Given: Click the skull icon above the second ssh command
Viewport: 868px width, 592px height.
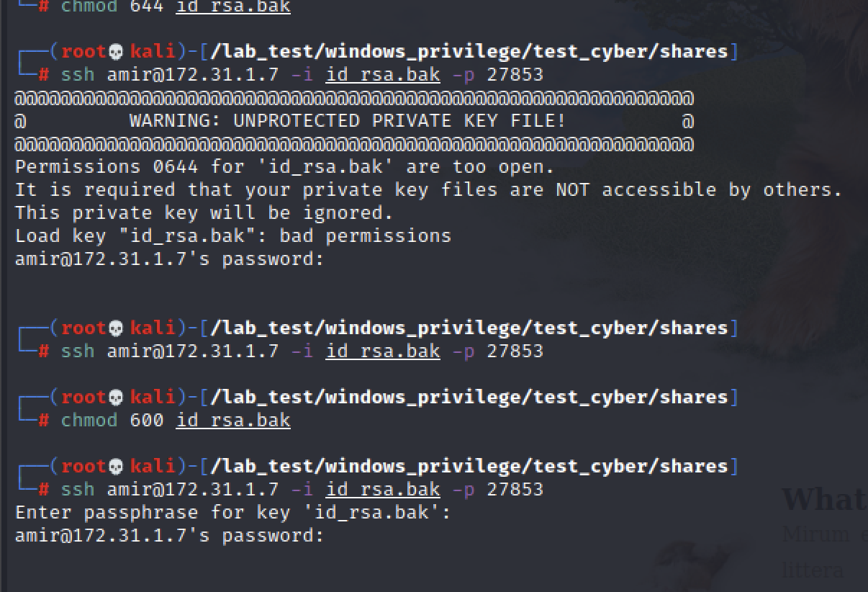Looking at the screenshot, I should [x=115, y=328].
